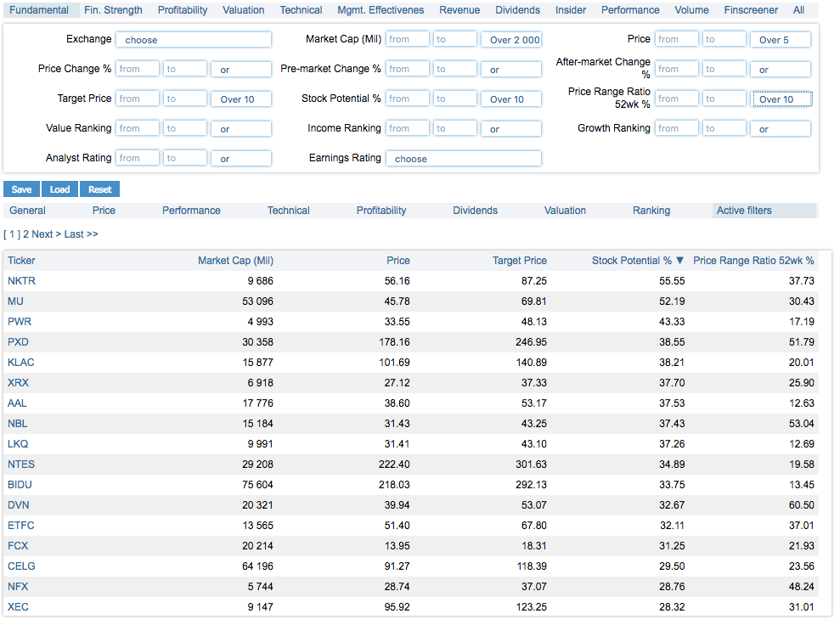Open the Analyst Rating 'or' dropdown
The width and height of the screenshot is (840, 625).
click(241, 159)
